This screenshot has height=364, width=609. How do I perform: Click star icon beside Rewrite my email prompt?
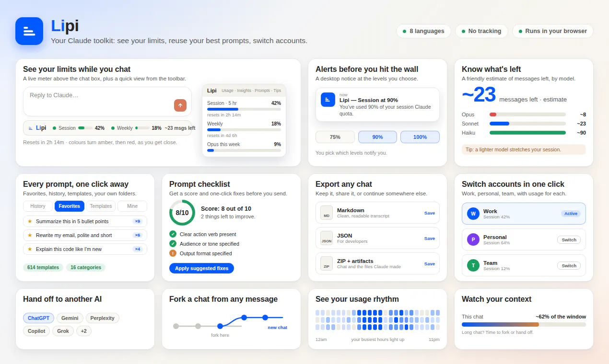tap(30, 235)
